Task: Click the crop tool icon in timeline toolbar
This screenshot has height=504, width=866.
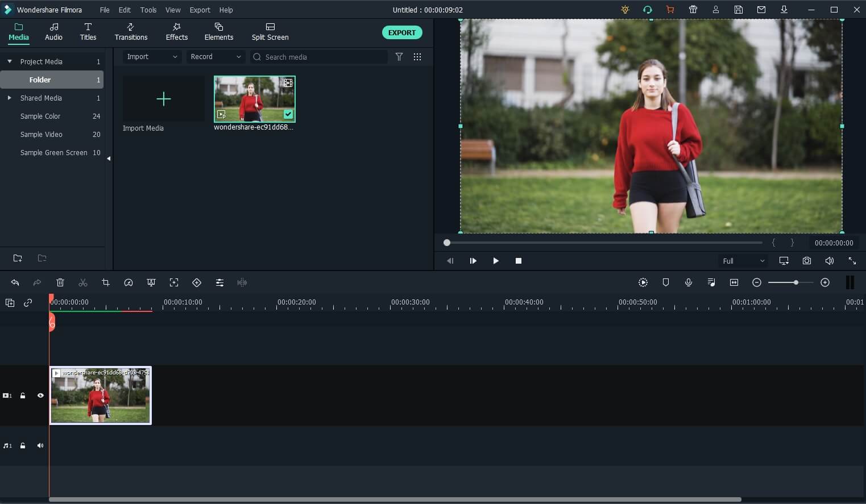Action: [106, 282]
